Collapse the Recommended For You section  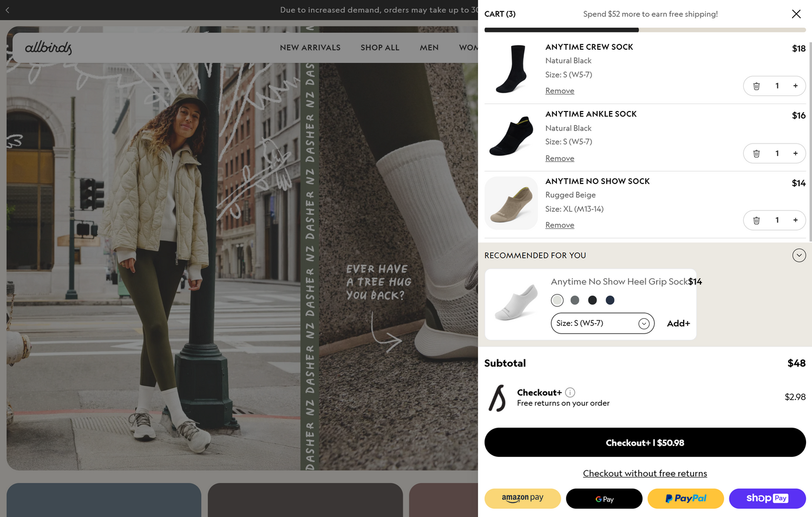799,256
